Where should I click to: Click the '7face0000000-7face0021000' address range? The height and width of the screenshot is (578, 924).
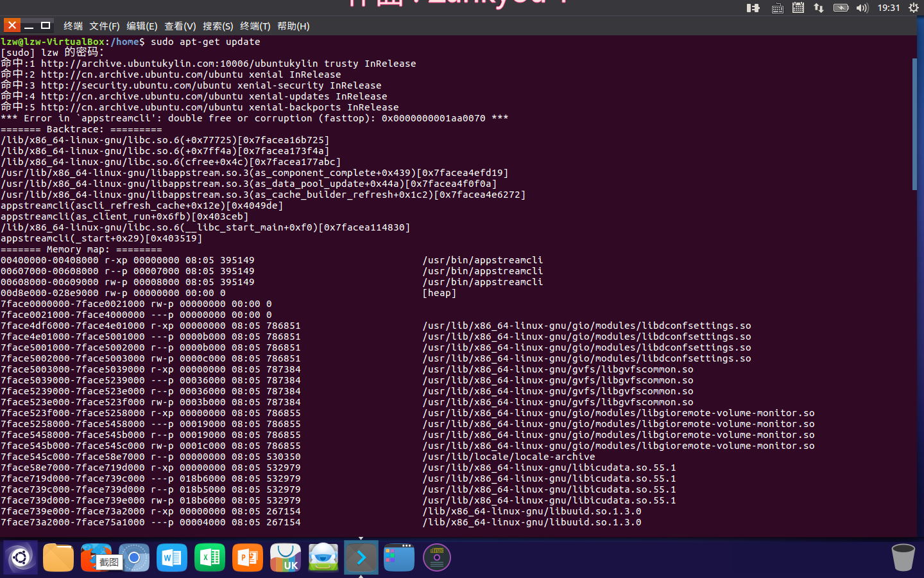coord(73,304)
